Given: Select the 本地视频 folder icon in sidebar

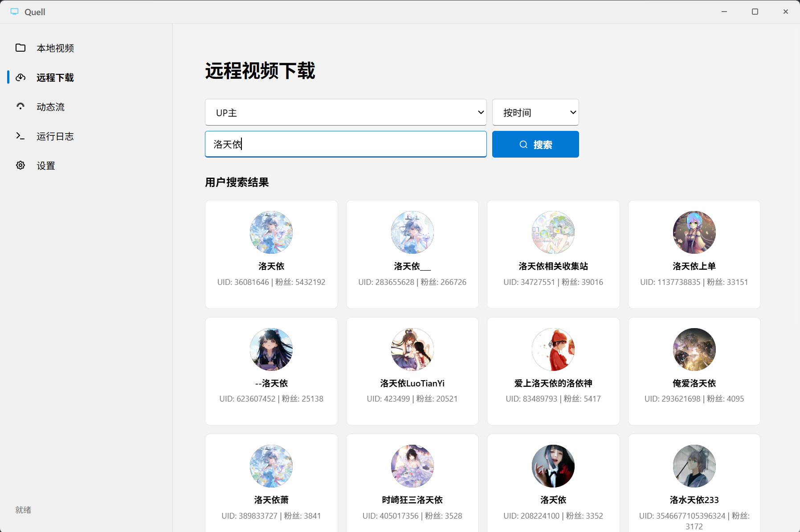Looking at the screenshot, I should [20, 48].
